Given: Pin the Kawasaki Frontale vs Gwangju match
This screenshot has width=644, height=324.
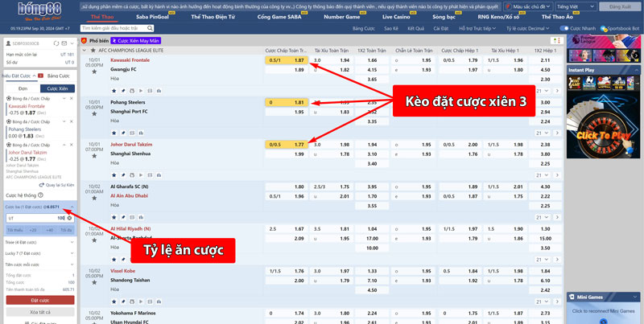Looking at the screenshot, I should point(123,91).
